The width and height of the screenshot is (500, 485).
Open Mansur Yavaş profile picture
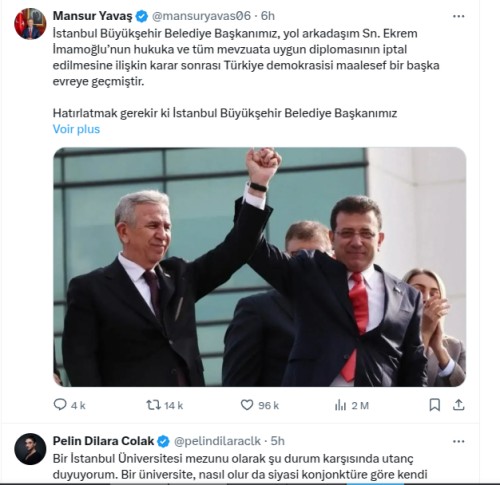[x=30, y=24]
